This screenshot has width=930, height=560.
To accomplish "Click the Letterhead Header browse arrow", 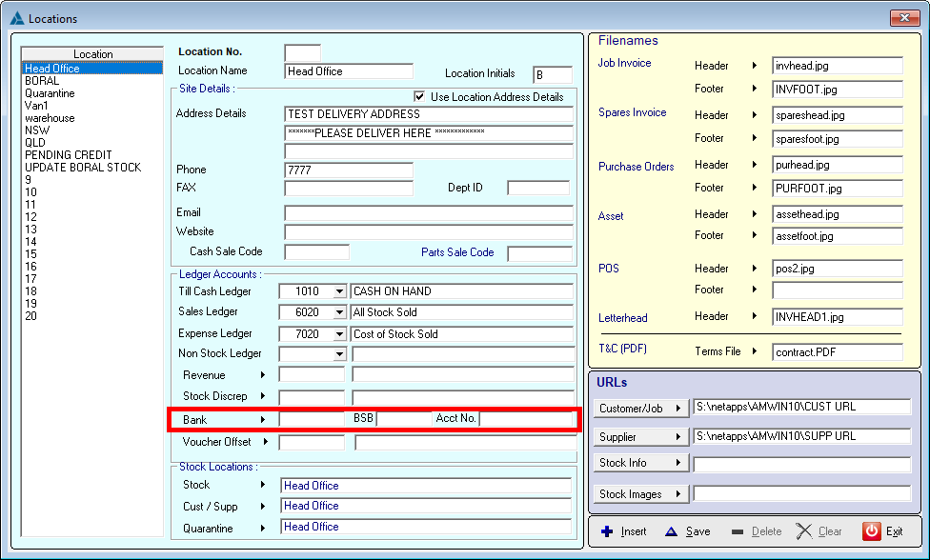I will (x=755, y=316).
